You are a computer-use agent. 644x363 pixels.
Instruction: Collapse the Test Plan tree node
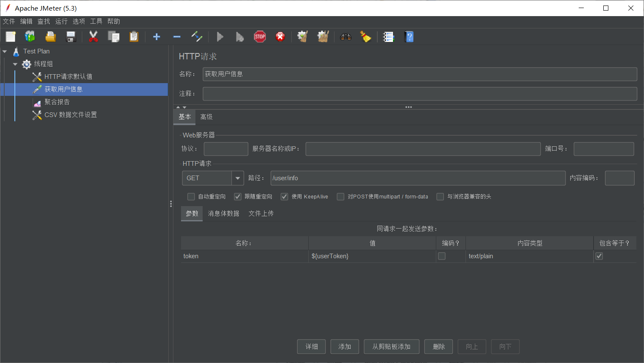(5, 51)
